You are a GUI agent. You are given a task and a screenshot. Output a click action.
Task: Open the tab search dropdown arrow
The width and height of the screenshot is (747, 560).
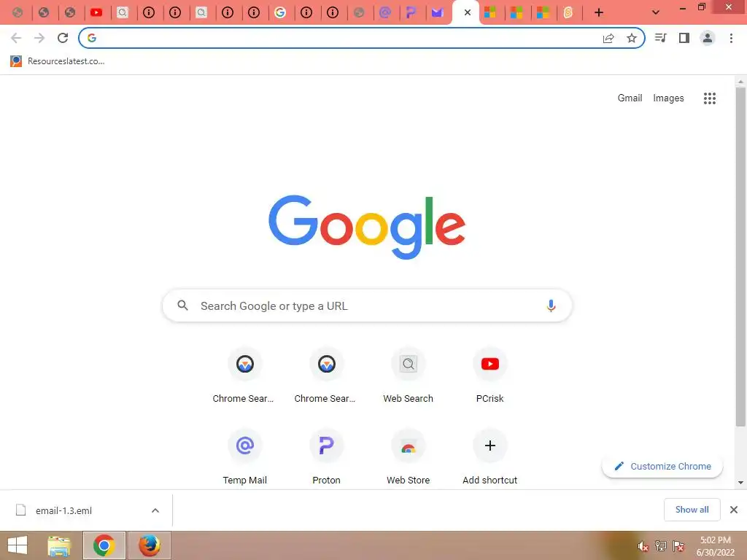(x=656, y=12)
